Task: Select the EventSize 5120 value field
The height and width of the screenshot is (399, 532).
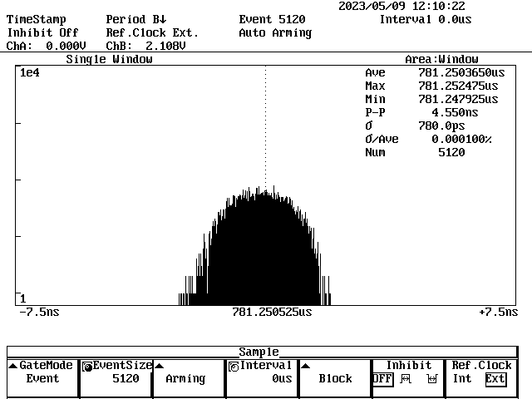Action: [126, 379]
